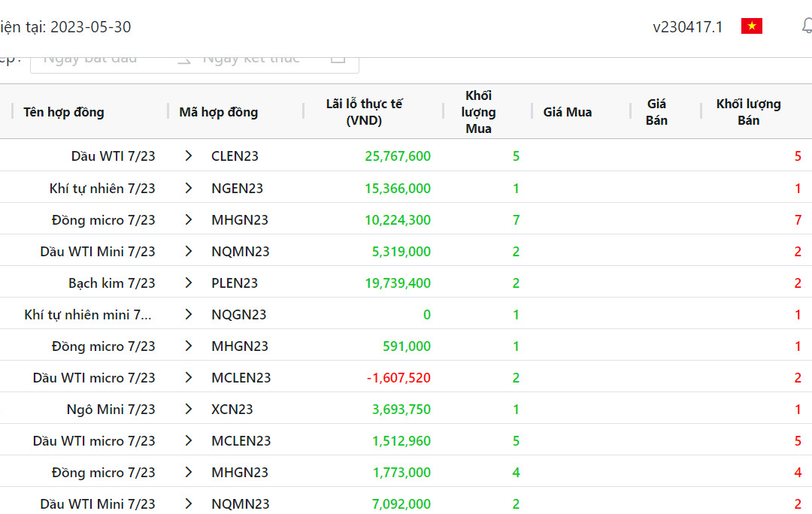This screenshot has width=812, height=514.
Task: Expand the MCLEN23 row showing -1,607,520 loss
Action: click(189, 377)
